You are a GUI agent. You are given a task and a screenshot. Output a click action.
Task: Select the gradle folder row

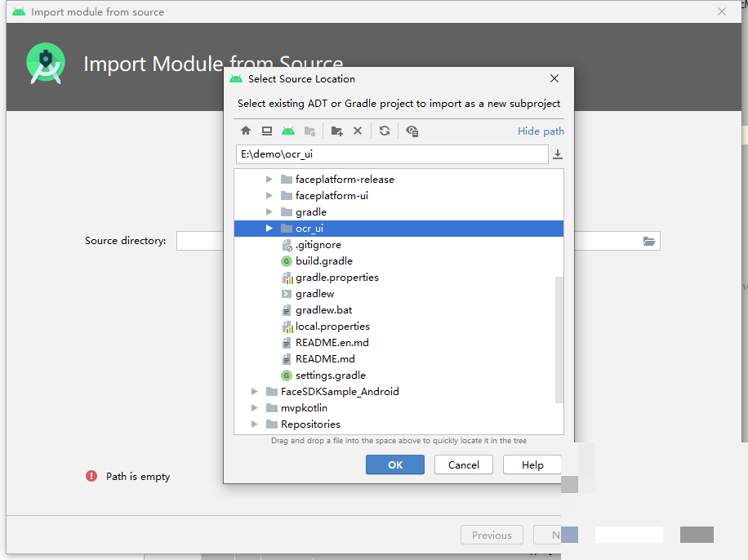click(x=398, y=211)
